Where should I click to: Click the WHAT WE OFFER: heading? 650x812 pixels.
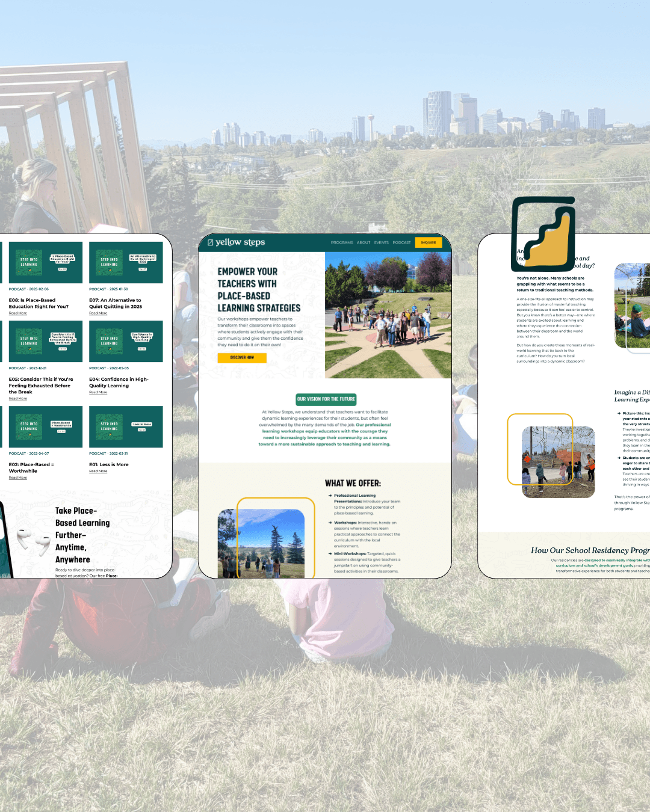(x=353, y=483)
